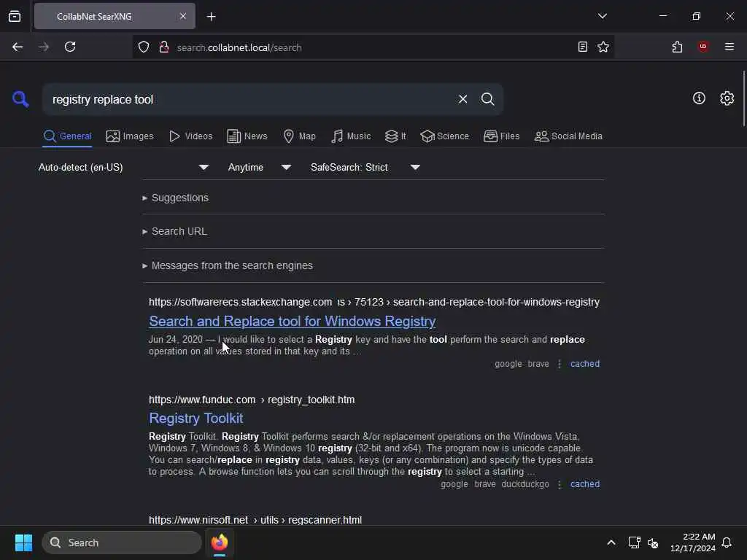Expand the Search URL section
747x560 pixels.
coord(174,231)
